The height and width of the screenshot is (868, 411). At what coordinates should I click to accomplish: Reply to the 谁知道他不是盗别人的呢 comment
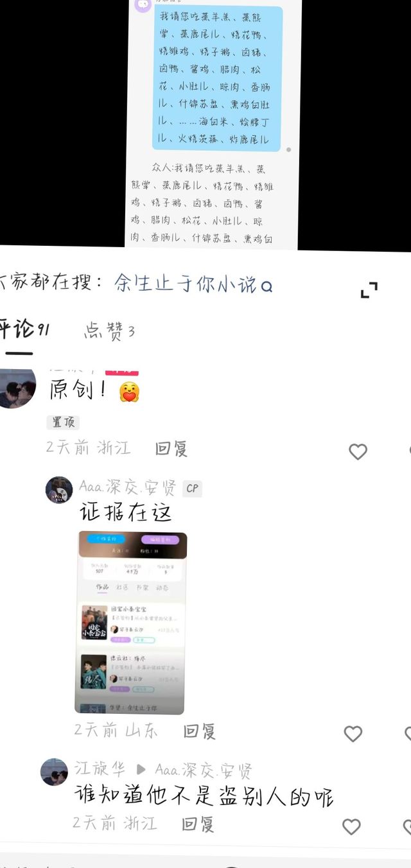pos(198,824)
